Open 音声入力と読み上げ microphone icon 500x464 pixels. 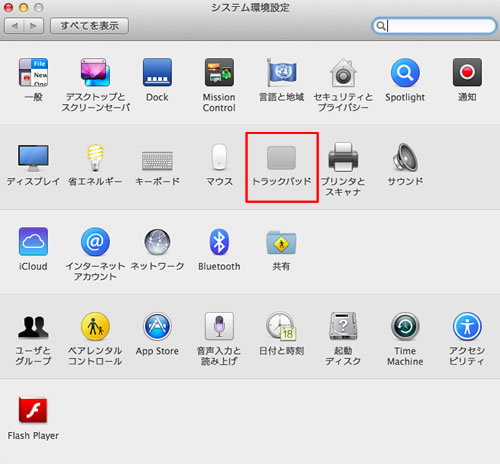219,326
